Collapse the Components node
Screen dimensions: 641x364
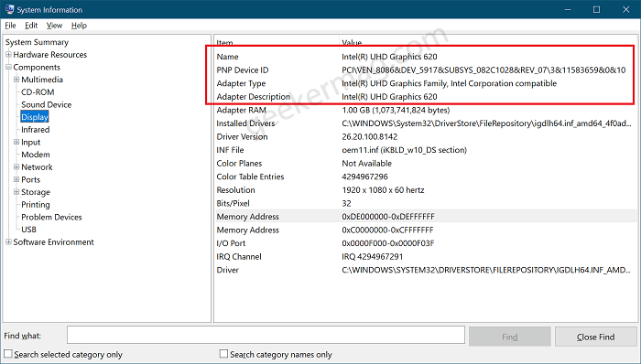[8, 67]
